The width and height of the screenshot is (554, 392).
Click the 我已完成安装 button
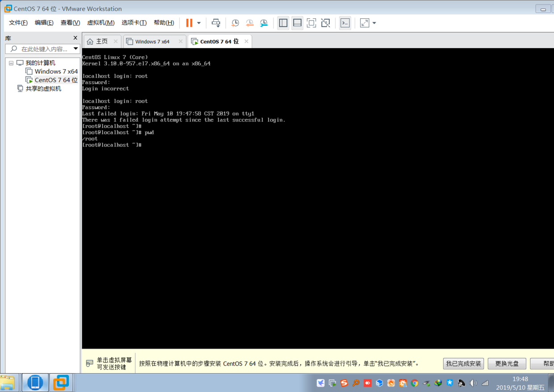(x=463, y=363)
